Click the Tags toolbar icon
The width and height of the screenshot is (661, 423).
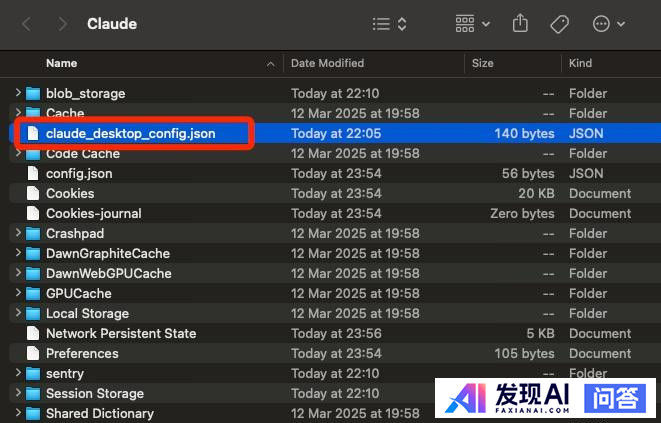[560, 23]
